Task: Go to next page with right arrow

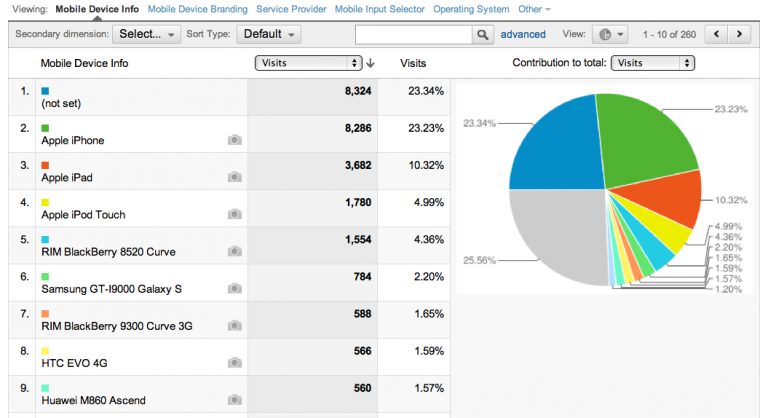Action: (x=739, y=34)
